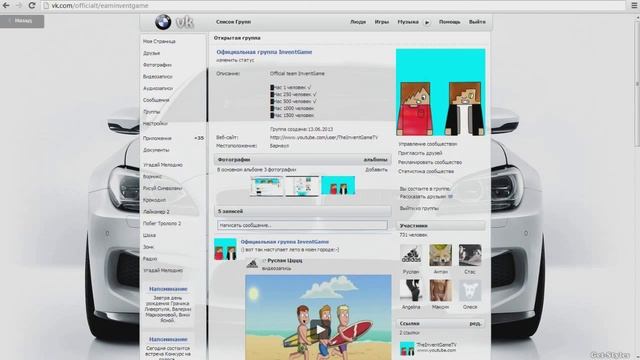Screen dimensions: 640x360
Task: Start the music player play button in header
Action: coord(427,22)
